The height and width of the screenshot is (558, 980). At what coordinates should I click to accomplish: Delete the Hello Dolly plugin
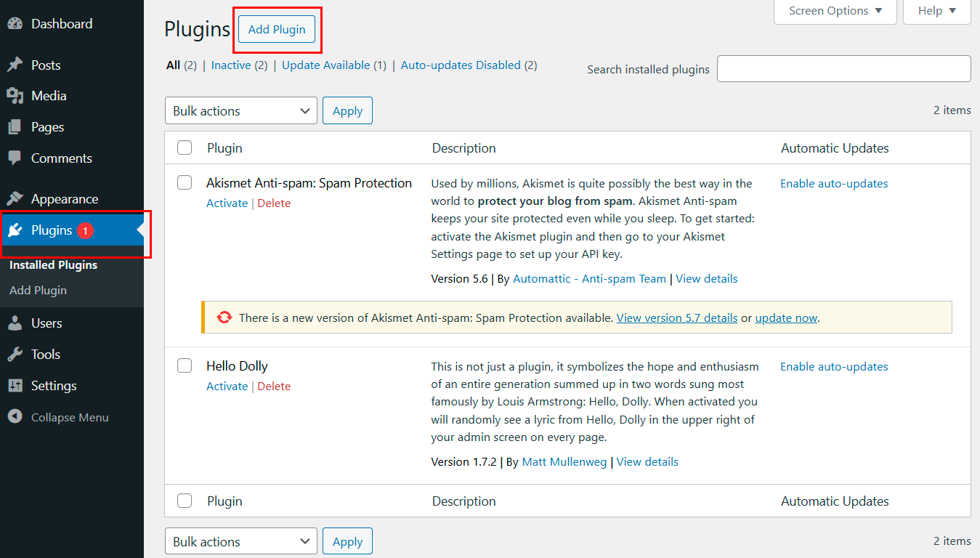coord(274,387)
